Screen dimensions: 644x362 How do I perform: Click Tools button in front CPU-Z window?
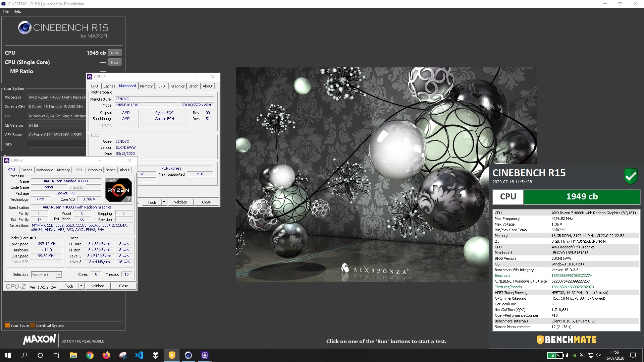pos(69,286)
